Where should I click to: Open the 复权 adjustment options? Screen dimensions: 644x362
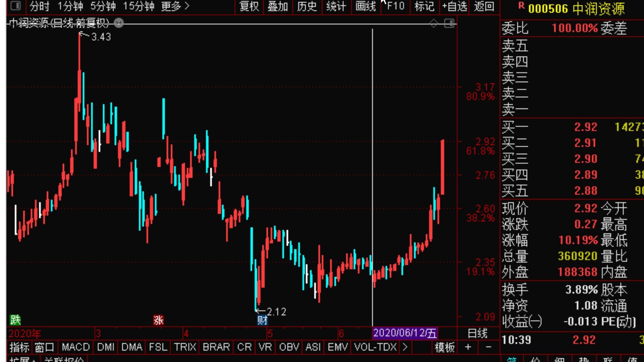point(249,6)
